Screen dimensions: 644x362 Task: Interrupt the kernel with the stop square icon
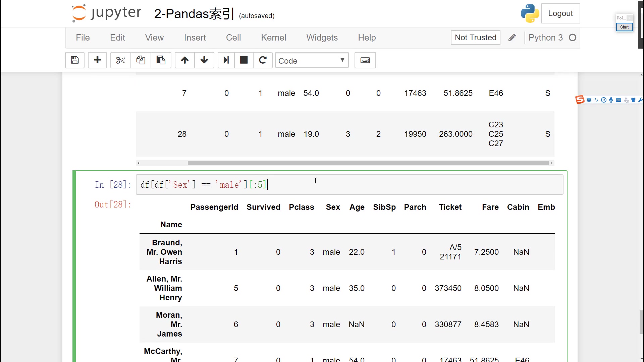tap(244, 60)
